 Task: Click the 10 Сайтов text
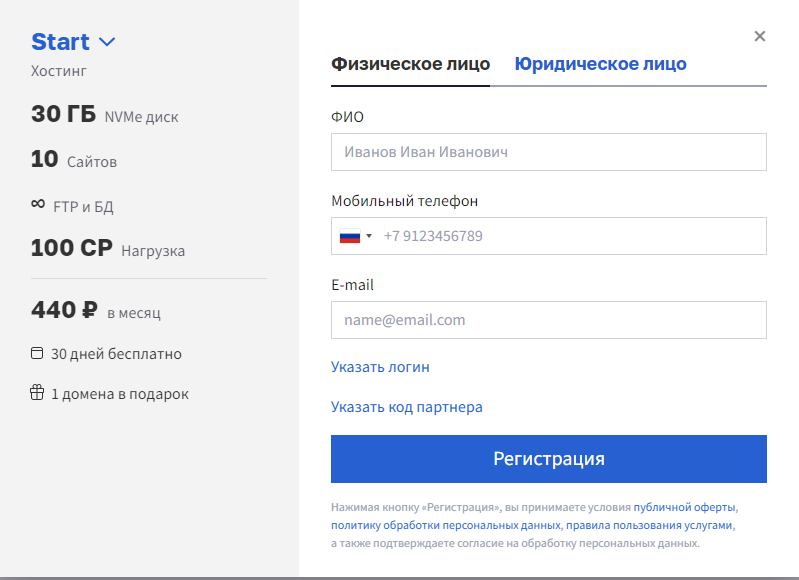click(x=74, y=159)
